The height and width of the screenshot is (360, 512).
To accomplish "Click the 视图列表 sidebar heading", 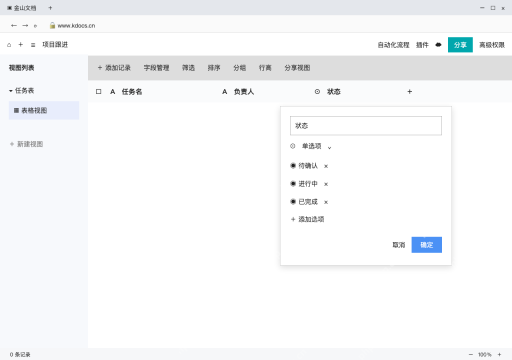I will coord(21,68).
